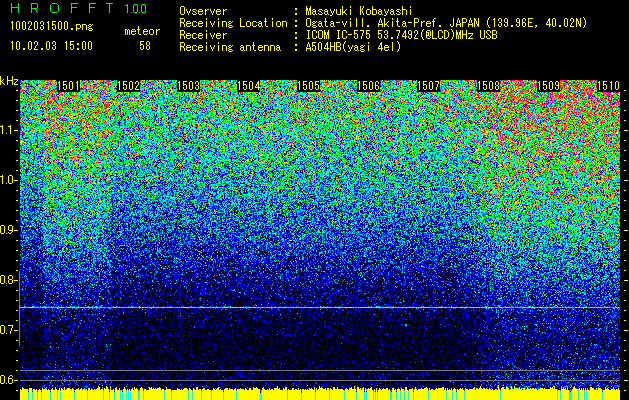Click the 1506 time marker

point(368,86)
